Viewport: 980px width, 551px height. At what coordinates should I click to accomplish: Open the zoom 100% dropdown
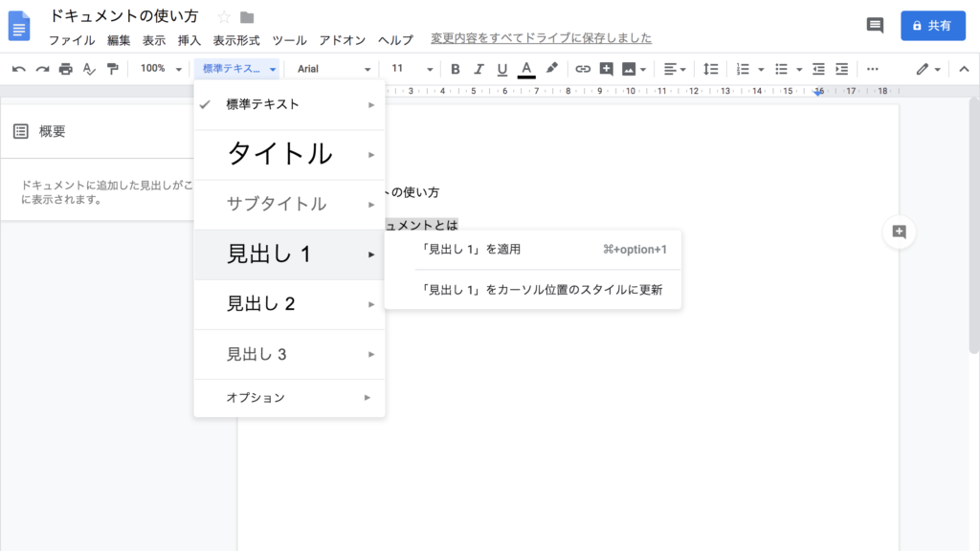[160, 69]
